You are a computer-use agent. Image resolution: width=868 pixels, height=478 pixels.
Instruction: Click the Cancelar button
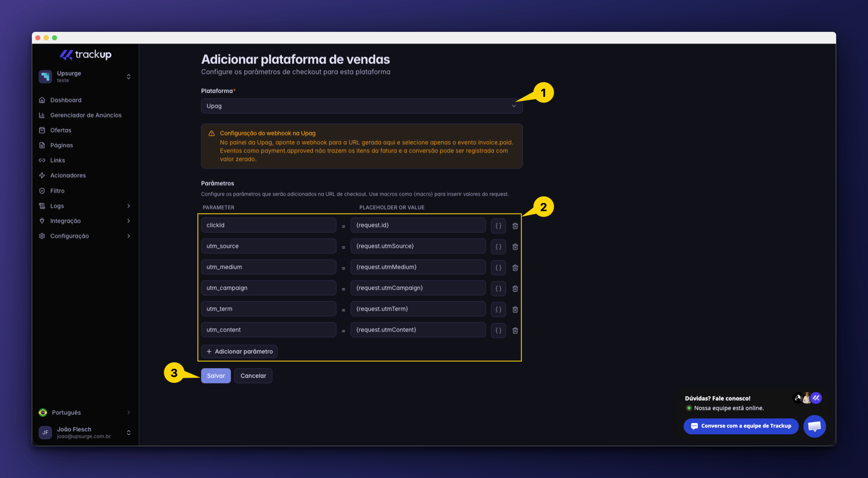coord(253,376)
